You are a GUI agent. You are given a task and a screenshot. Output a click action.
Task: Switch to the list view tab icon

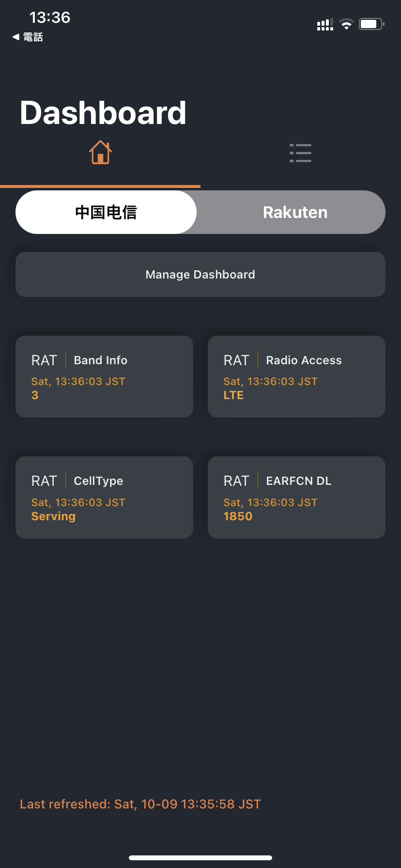(300, 153)
